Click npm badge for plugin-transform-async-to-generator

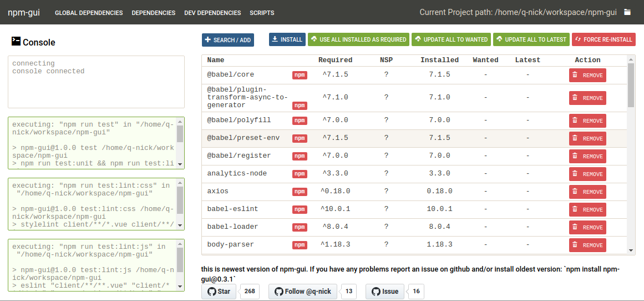tap(300, 106)
